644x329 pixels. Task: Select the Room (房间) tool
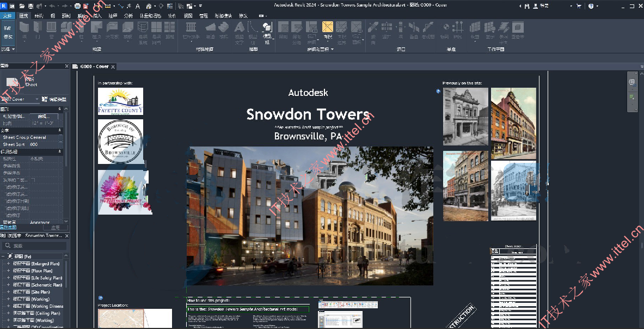point(284,31)
